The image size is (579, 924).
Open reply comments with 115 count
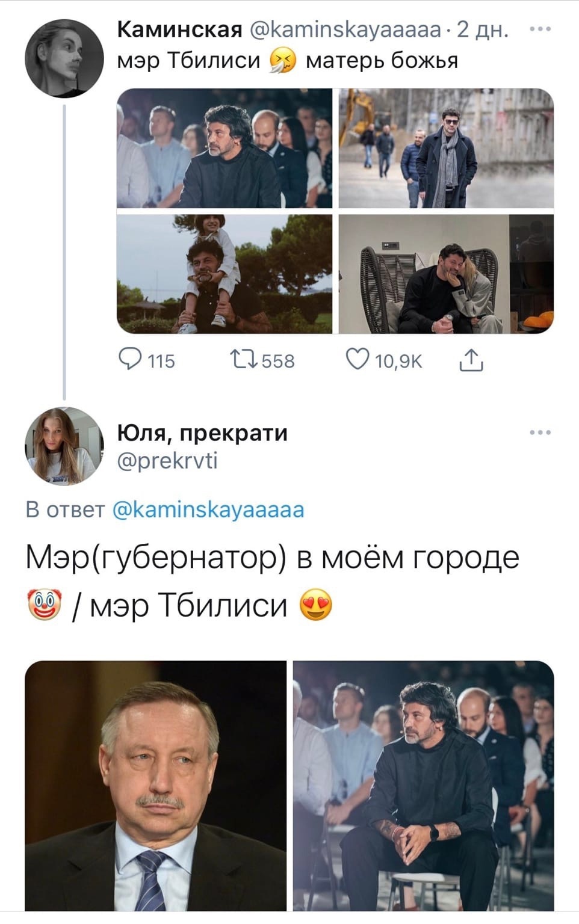pos(147,360)
